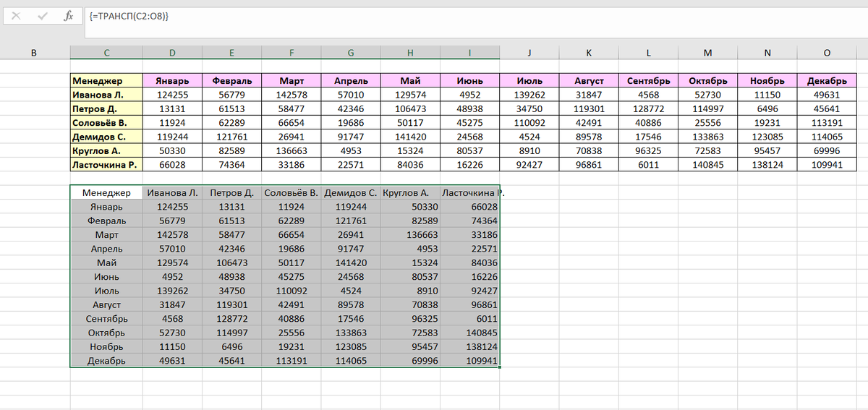868x410 pixels.
Task: Click the transposed table's Менеджер cell
Action: point(106,193)
